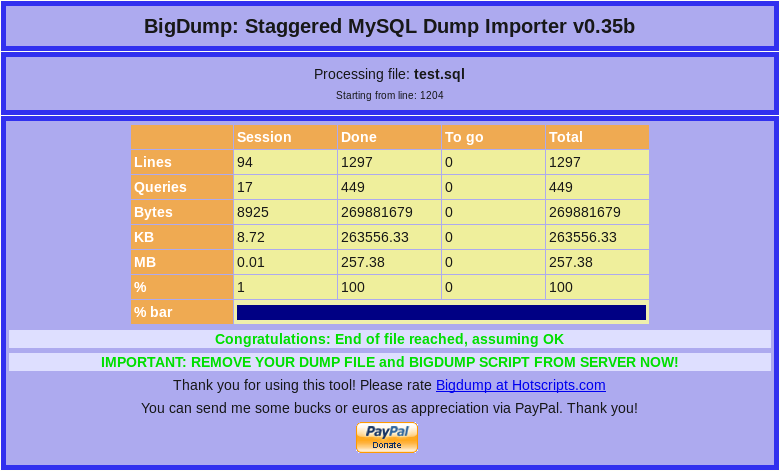Click the Session column header
Viewport: 780px width, 471px height.
[264, 137]
